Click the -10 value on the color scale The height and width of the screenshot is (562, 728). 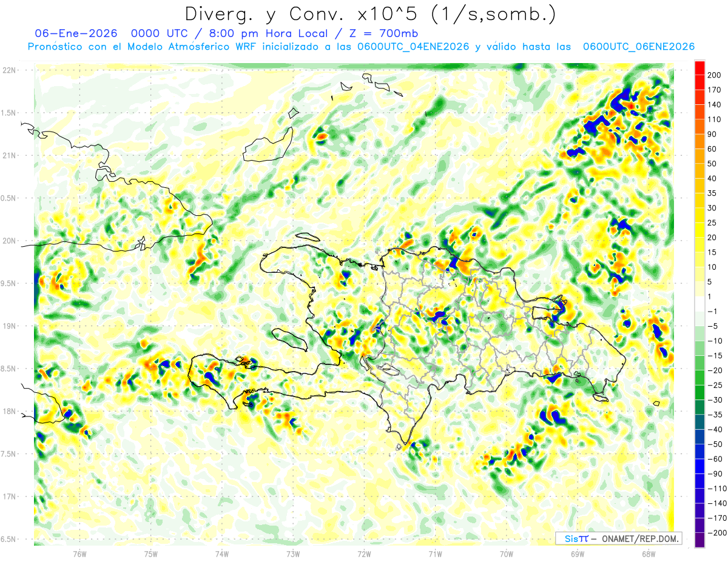point(714,341)
